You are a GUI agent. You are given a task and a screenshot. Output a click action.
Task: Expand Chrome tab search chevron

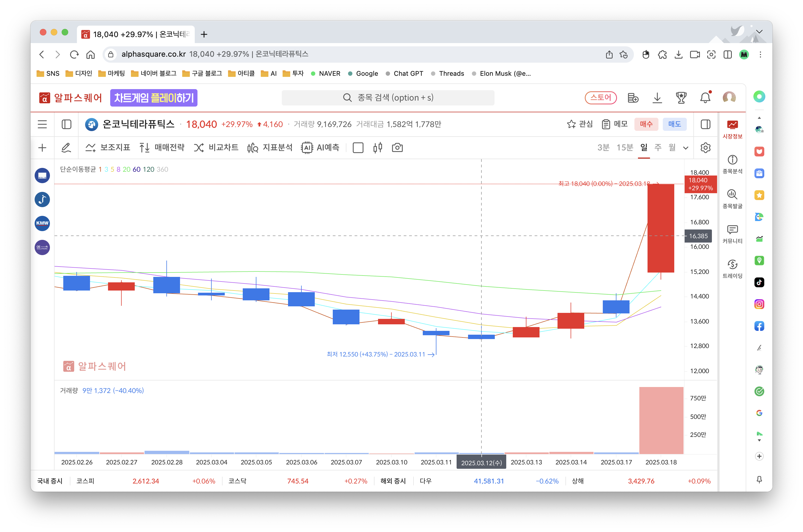tap(759, 32)
